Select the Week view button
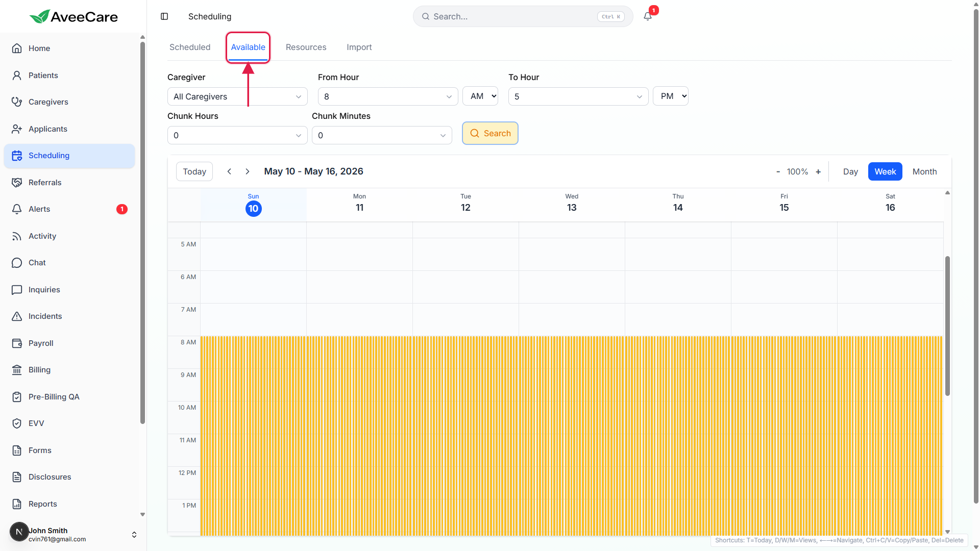980x551 pixels. [x=885, y=171]
